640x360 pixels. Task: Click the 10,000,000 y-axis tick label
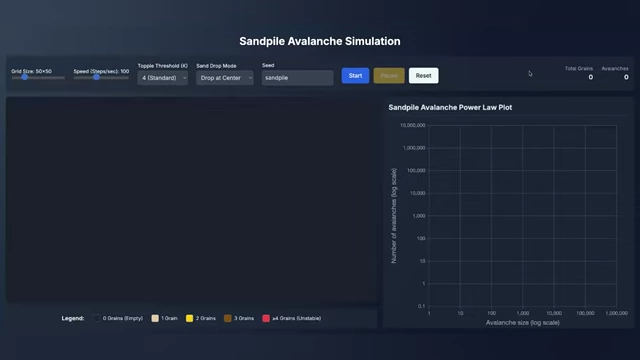413,125
